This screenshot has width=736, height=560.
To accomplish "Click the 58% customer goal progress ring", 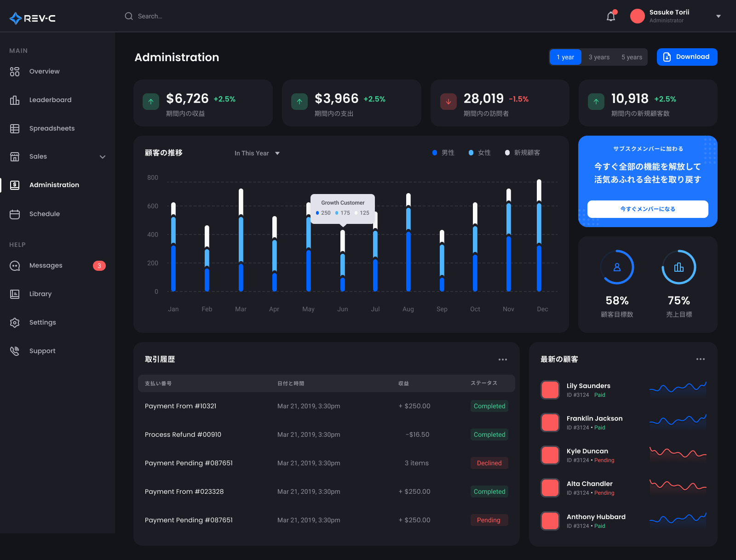I will (x=617, y=267).
